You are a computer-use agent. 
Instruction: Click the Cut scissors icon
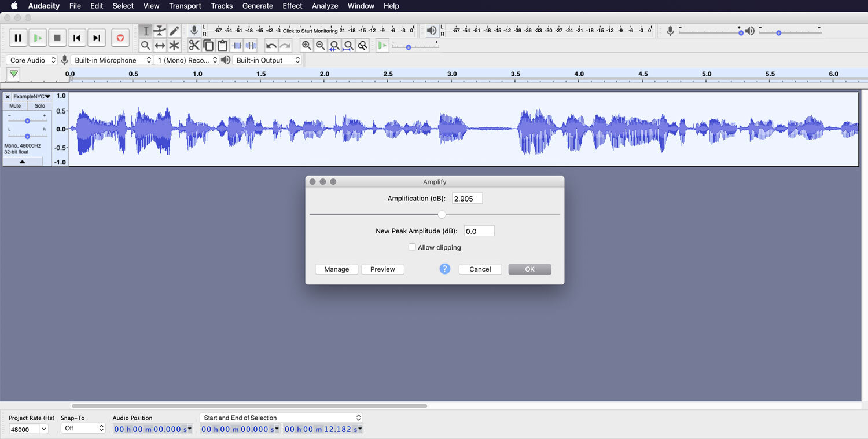[194, 45]
